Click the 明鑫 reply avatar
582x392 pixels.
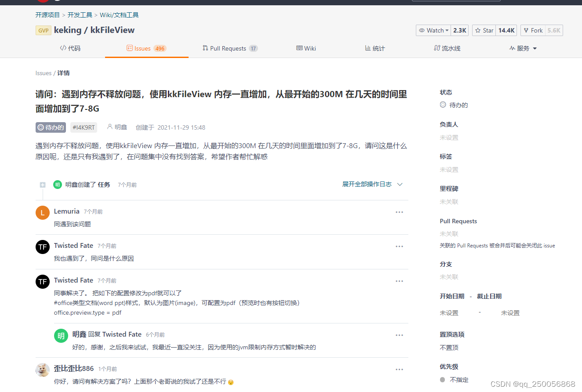click(x=61, y=336)
